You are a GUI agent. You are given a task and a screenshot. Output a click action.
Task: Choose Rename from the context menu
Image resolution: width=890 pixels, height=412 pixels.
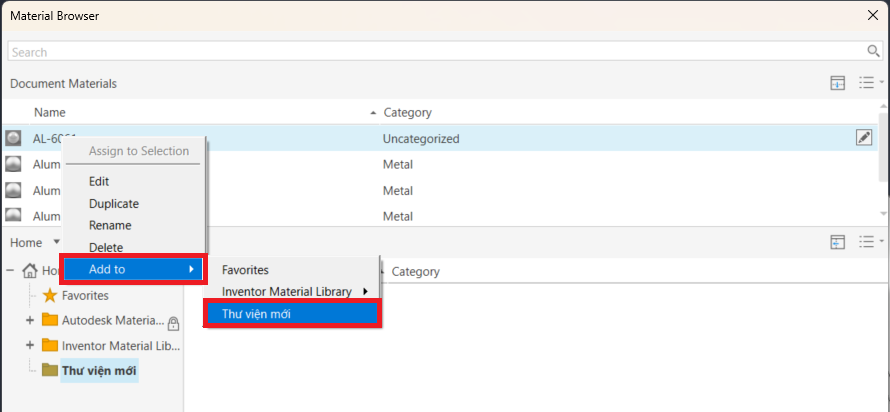(110, 225)
